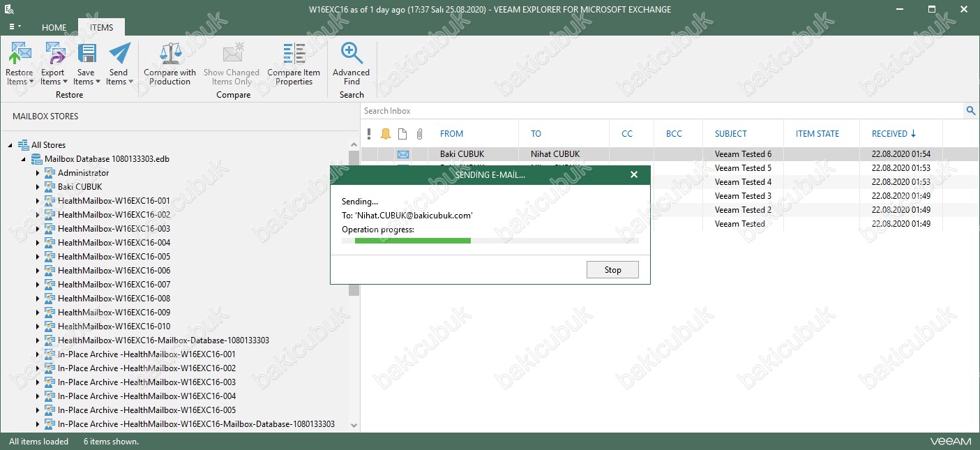Sort by the importance exclamation column

tap(369, 134)
